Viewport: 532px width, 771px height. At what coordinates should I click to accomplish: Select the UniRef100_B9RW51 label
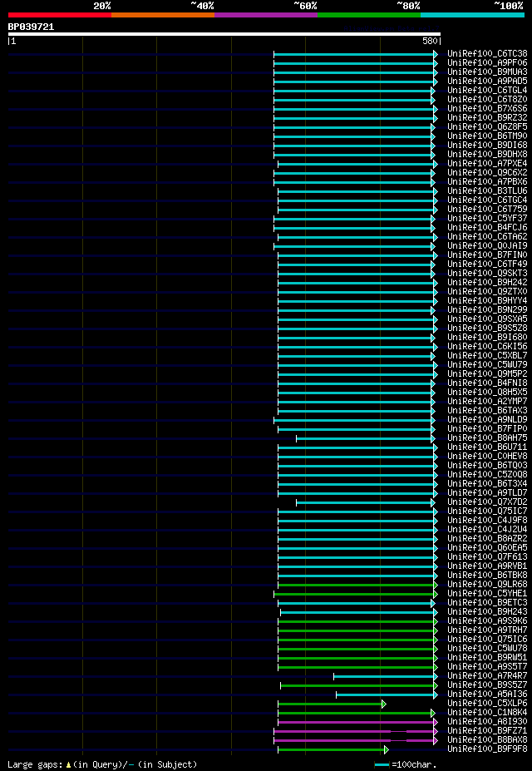tap(487, 658)
